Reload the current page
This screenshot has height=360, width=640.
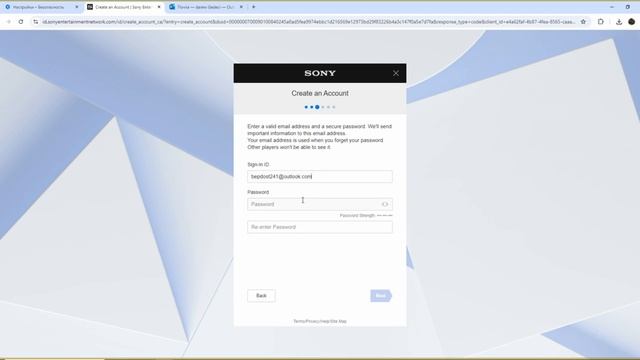pyautogui.click(x=21, y=22)
